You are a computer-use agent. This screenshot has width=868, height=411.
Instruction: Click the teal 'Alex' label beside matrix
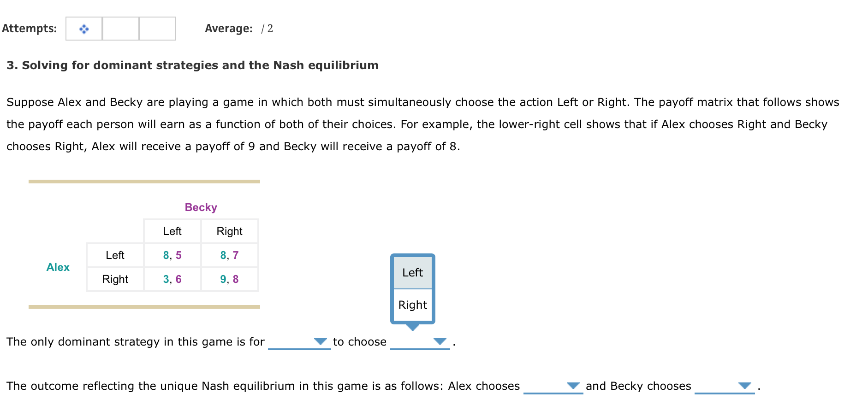(58, 267)
